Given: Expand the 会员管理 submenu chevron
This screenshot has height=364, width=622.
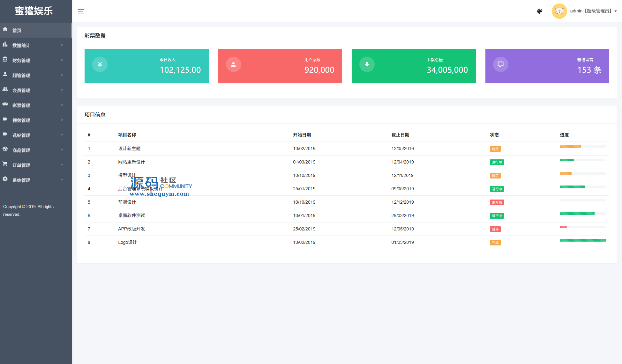Looking at the screenshot, I should [62, 90].
